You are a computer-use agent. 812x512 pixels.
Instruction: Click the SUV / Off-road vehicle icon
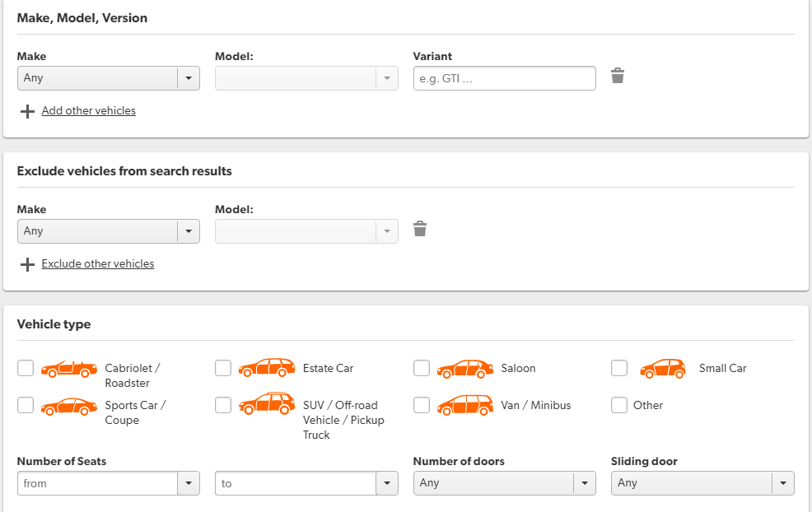click(x=267, y=403)
